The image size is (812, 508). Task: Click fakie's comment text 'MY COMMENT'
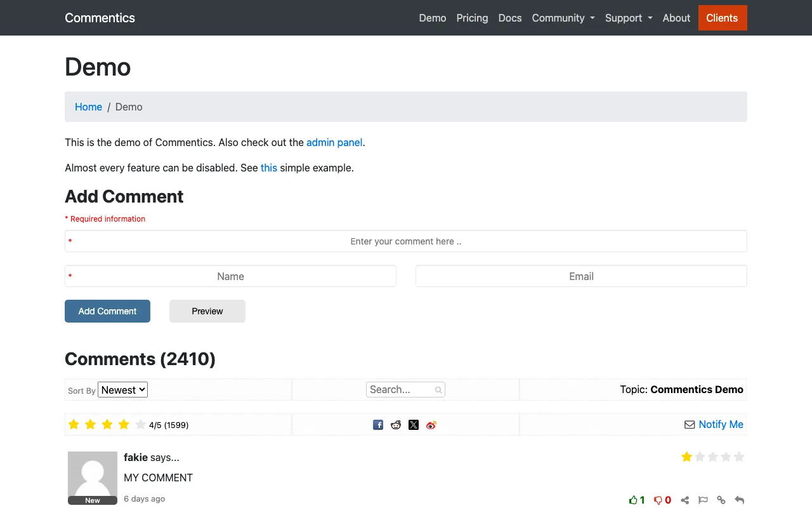click(159, 478)
